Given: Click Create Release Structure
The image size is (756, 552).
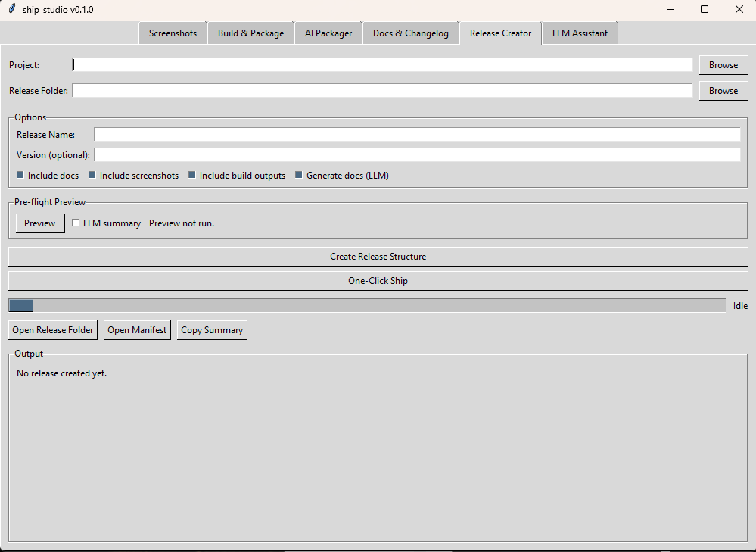Looking at the screenshot, I should pyautogui.click(x=378, y=256).
